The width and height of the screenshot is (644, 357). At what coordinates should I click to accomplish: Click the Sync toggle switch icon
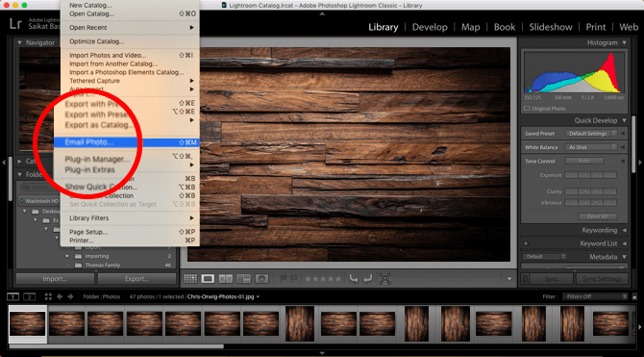pos(525,279)
